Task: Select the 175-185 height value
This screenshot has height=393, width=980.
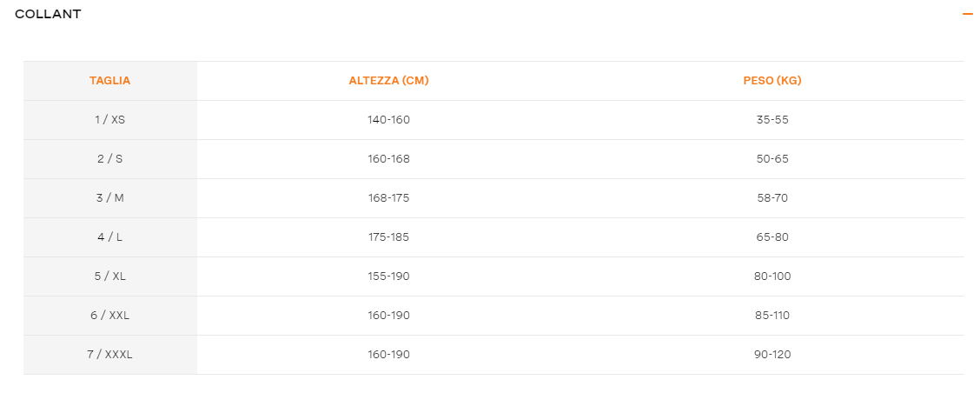Action: point(388,237)
